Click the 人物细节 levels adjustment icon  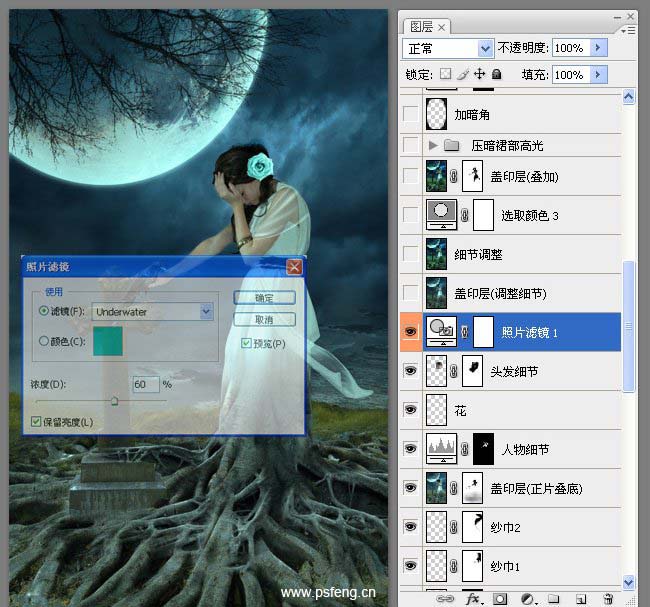pos(441,449)
